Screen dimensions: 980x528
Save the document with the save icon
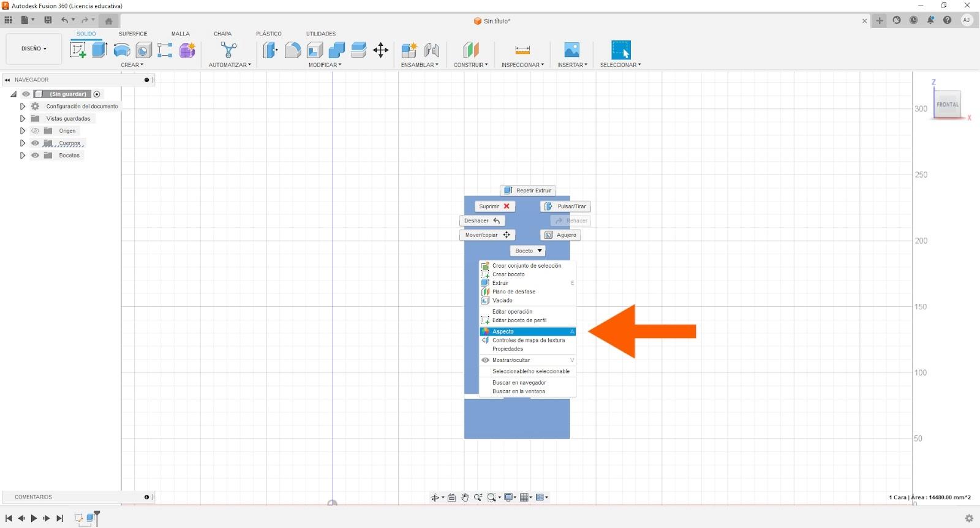(x=48, y=20)
